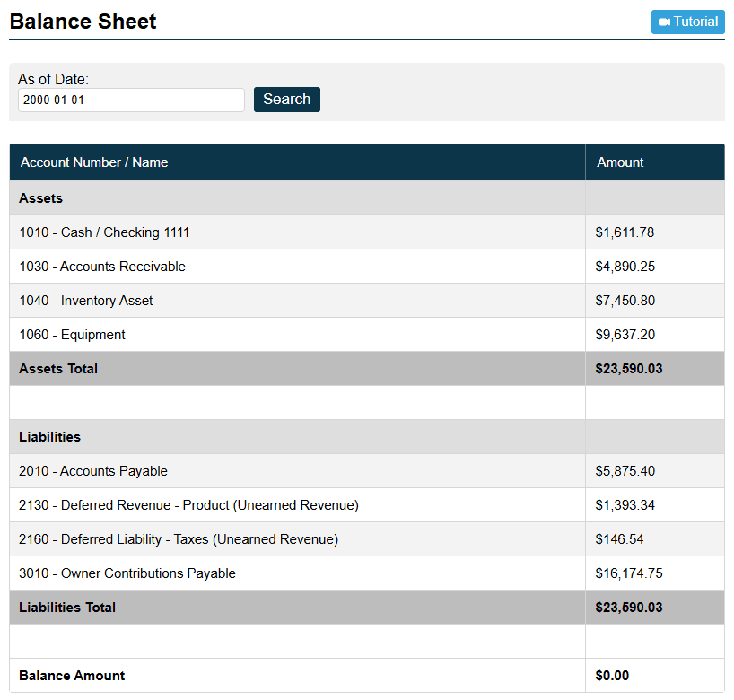Click the amount $7,450.80
Screen dimensions: 734x700
(x=625, y=301)
